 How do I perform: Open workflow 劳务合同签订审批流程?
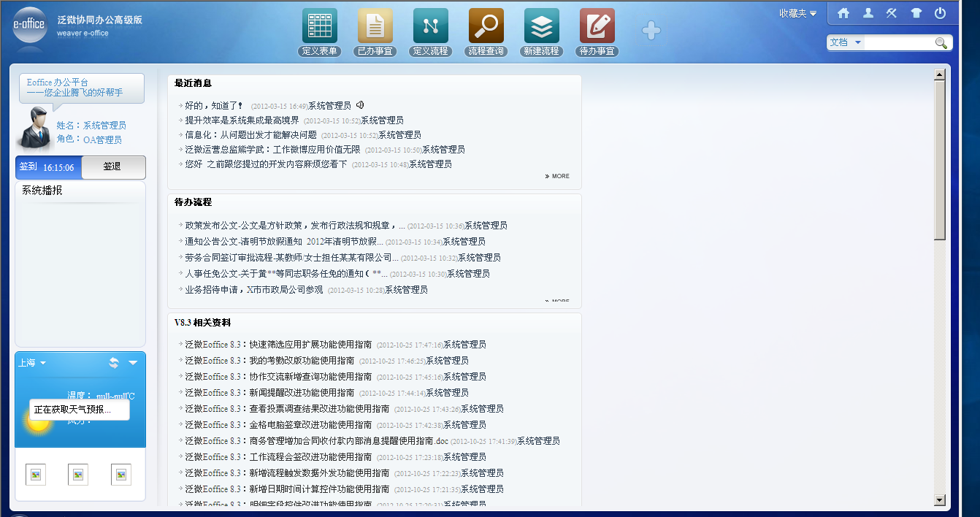[291, 258]
